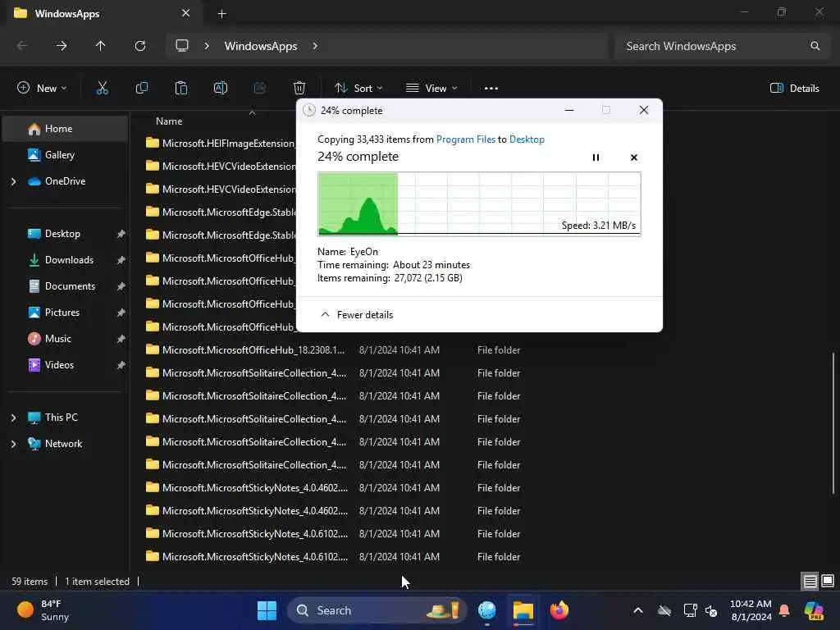Select Microsoft.MicrosoftOfficeHub_18.2308.1... folder
Image resolution: width=840 pixels, height=630 pixels.
tap(253, 350)
